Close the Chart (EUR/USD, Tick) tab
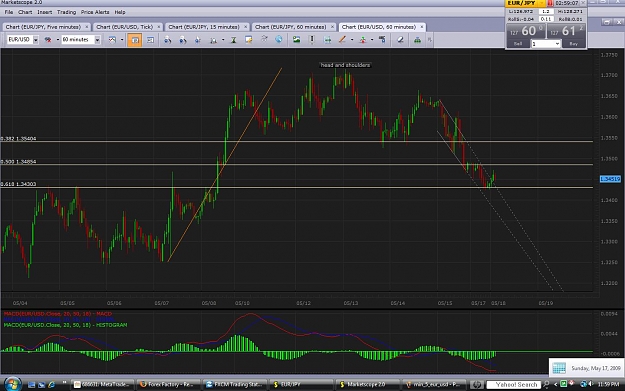 coord(159,27)
